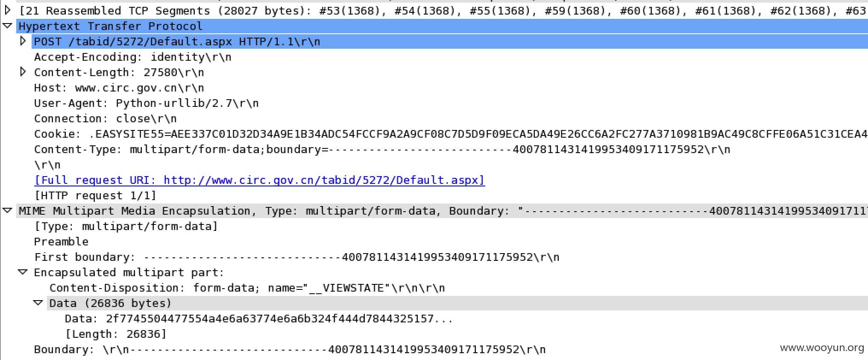868x360 pixels.
Task: Collapse the Hypertext Transfer Protocol section
Action: click(x=8, y=26)
